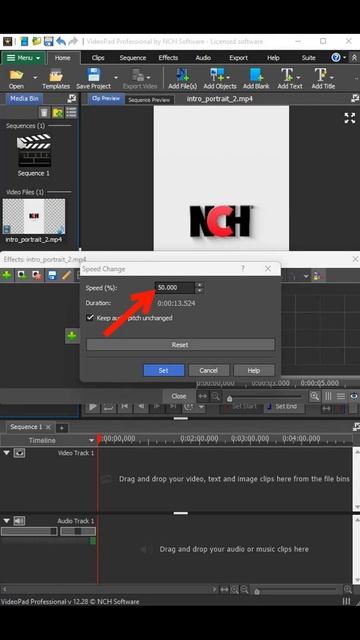Screen dimensions: 360x640
Task: Adjust Audio Track 1 pan slider
Action: click(x=78, y=531)
